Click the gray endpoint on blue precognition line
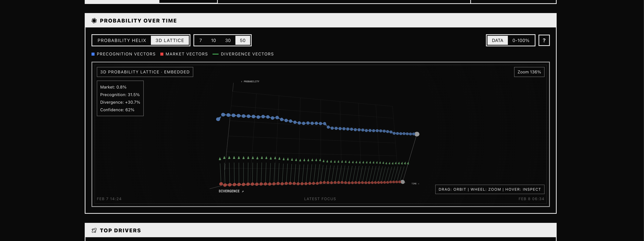The height and width of the screenshot is (241, 644). (417, 134)
